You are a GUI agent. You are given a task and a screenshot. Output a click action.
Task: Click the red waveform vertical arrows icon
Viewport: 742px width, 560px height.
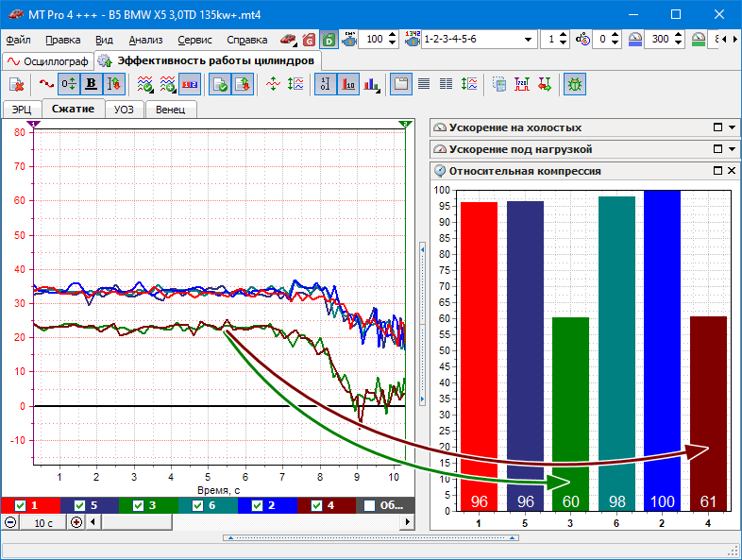[273, 84]
